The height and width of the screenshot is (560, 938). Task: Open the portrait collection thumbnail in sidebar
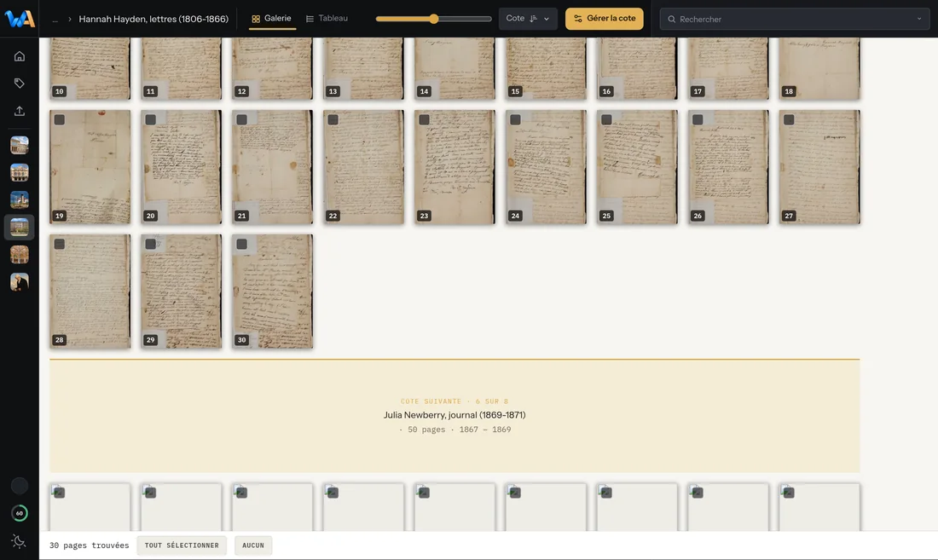tap(19, 282)
